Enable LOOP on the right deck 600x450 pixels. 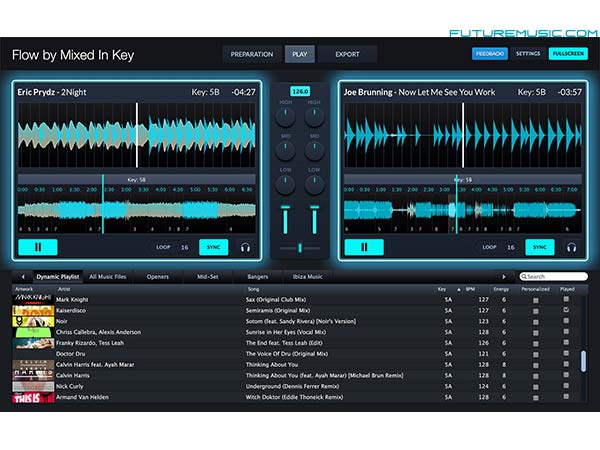click(489, 247)
